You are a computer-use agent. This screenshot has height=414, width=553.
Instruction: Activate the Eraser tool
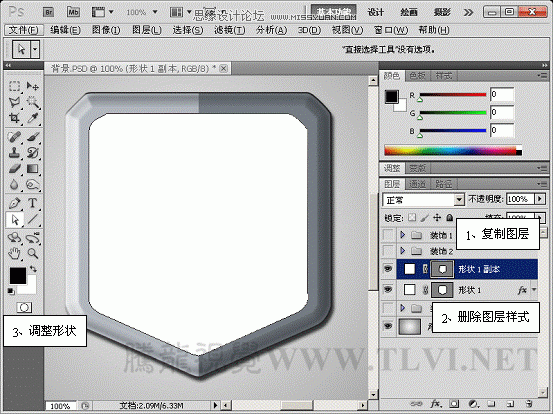coord(14,169)
